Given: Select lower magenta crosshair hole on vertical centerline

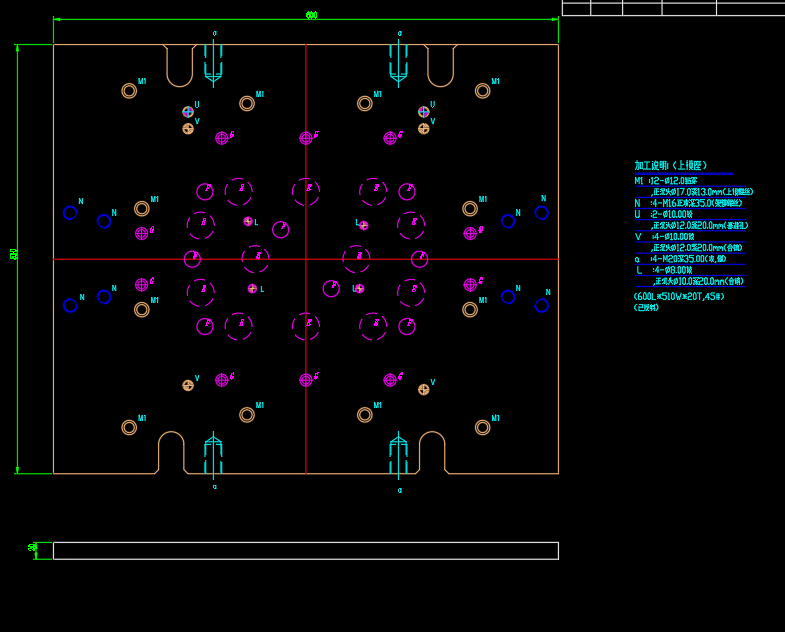Looking at the screenshot, I should tap(306, 380).
